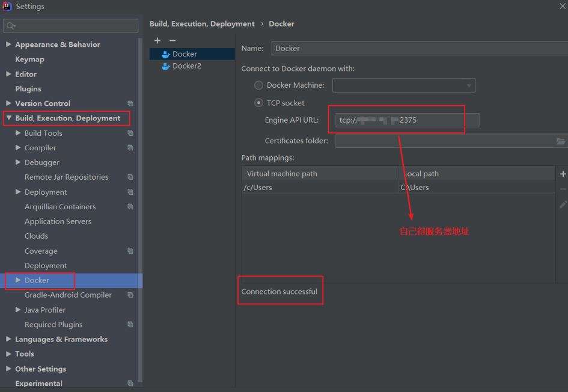568x392 pixels.
Task: Select Docker in settings tree
Action: [x=72, y=280]
